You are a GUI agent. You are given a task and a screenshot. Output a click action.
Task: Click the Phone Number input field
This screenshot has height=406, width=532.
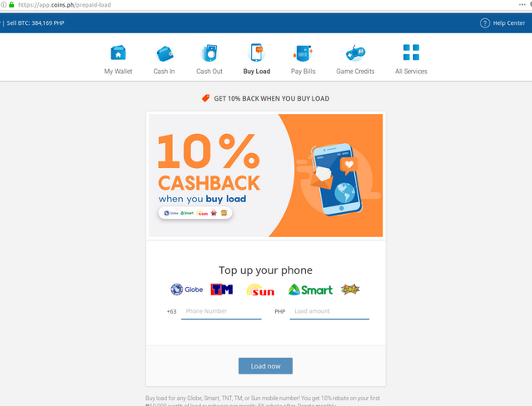point(221,312)
